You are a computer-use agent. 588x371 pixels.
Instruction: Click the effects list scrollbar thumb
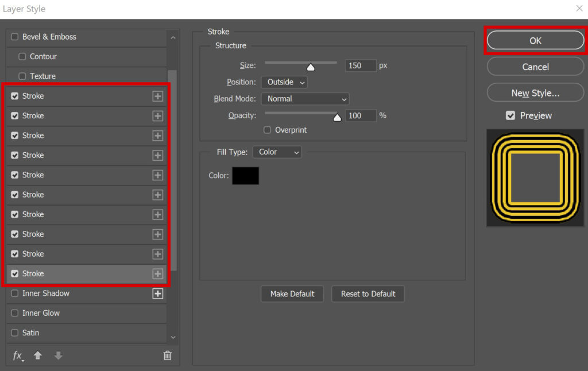(172, 171)
